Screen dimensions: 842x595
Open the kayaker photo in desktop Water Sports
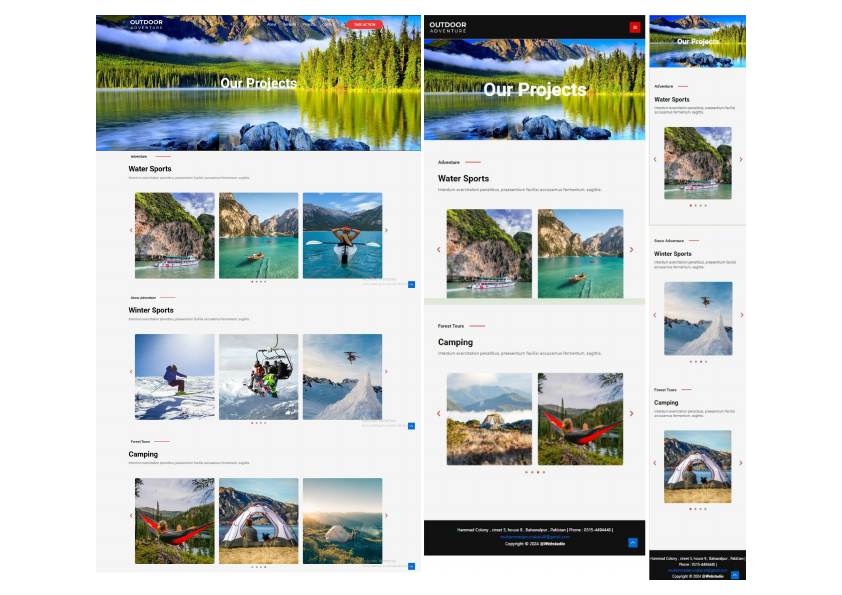[x=343, y=235]
